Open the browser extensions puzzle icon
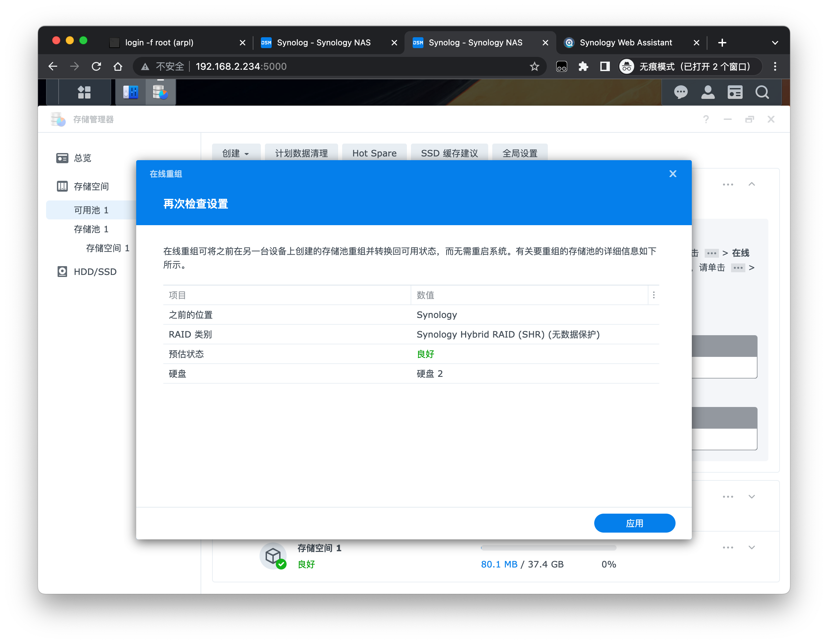 point(583,67)
